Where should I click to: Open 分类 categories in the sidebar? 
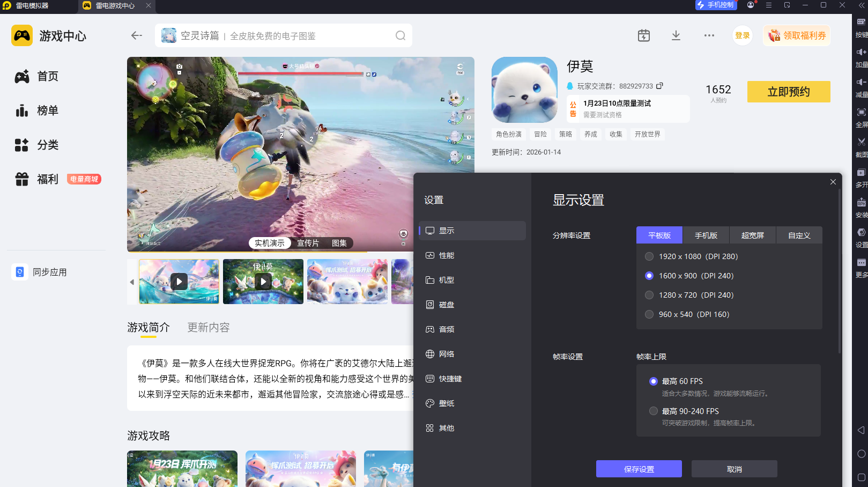point(36,145)
